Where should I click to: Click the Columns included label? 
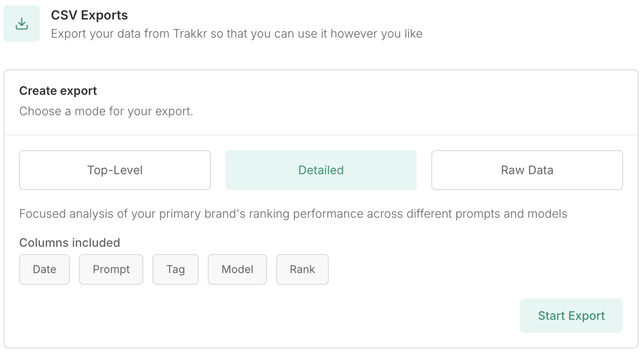(x=69, y=243)
